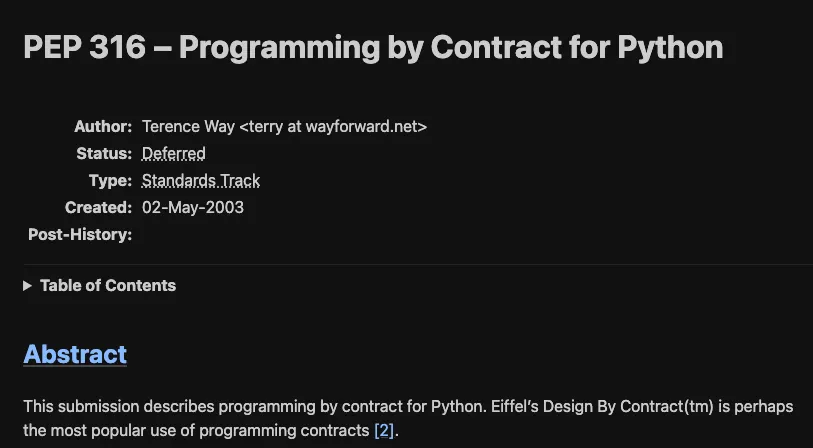This screenshot has height=448, width=813.
Task: Expand the Table of Contents disclosure triangle
Action: [27, 286]
